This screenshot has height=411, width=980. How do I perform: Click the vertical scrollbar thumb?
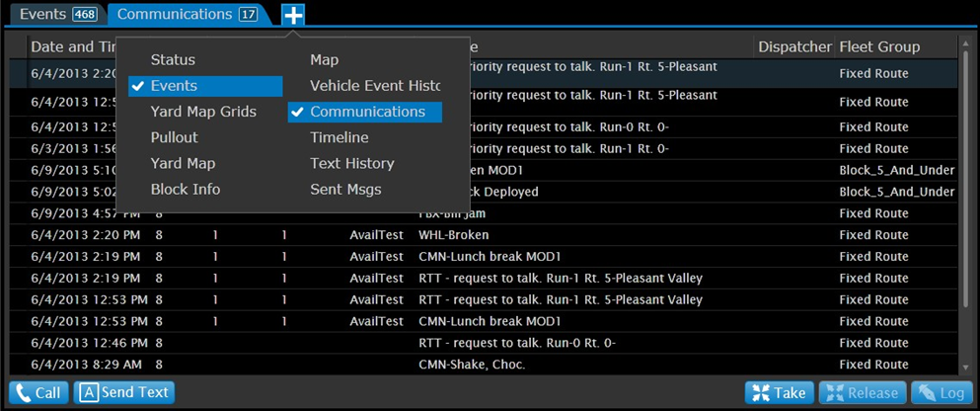coord(966,178)
